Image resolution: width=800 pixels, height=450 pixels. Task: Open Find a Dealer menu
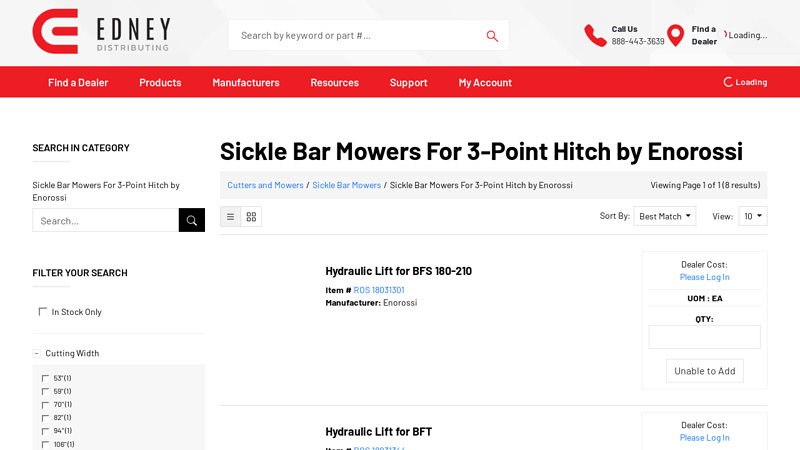(x=78, y=82)
